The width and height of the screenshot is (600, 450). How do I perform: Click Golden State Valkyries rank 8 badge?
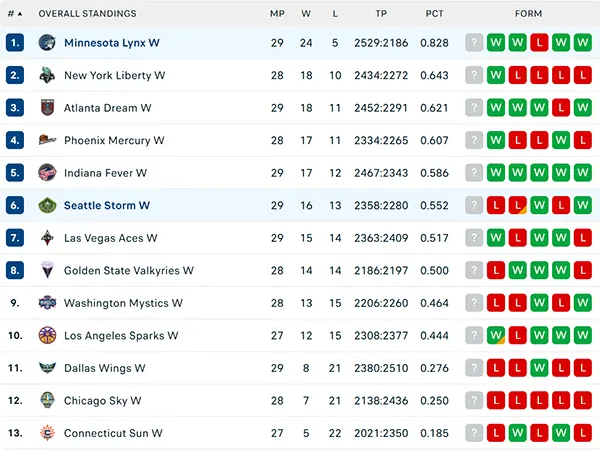click(15, 270)
